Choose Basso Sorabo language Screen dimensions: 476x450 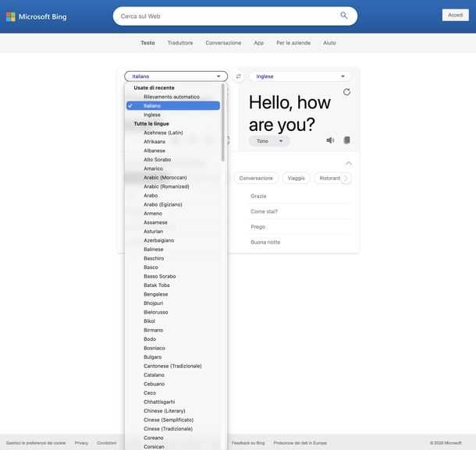pos(173,276)
